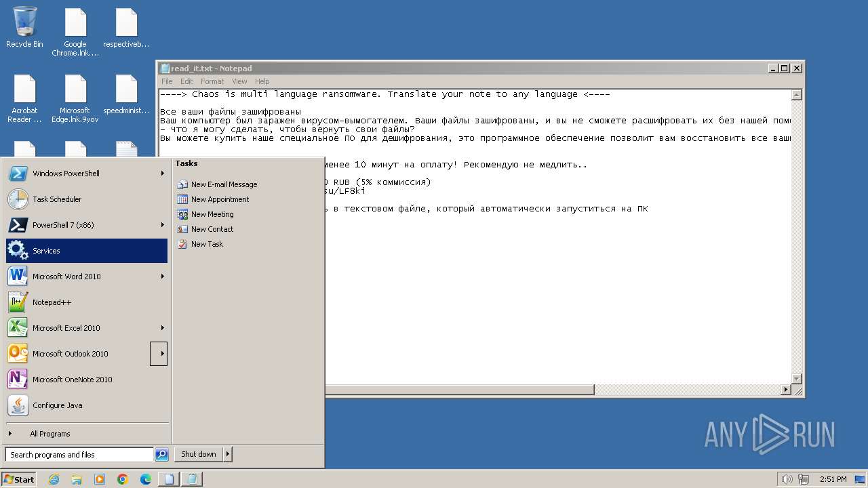Open Configure Java
This screenshot has height=488, width=868.
point(87,405)
